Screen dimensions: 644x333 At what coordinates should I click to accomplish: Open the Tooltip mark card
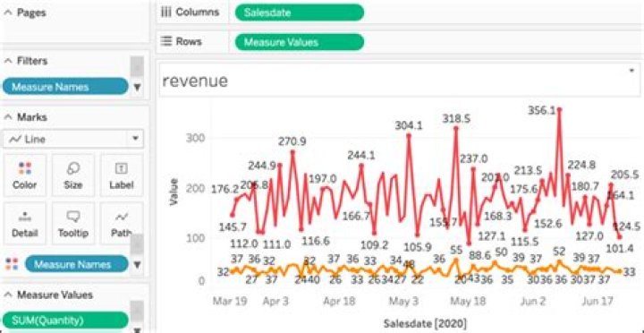(x=73, y=224)
